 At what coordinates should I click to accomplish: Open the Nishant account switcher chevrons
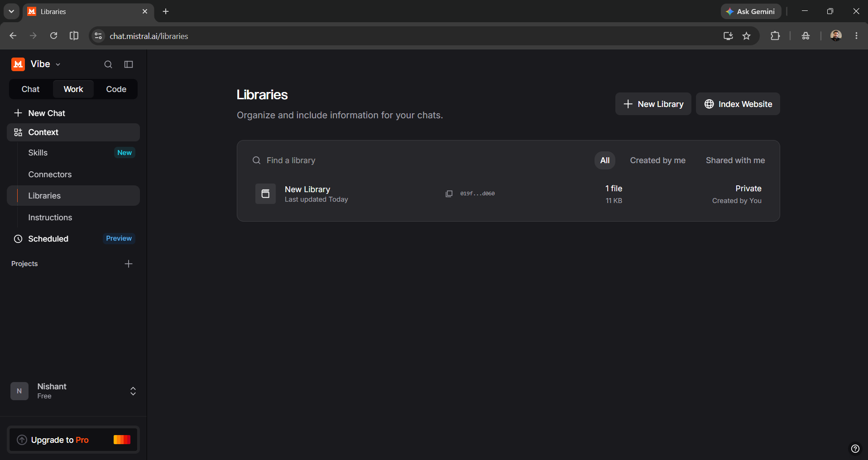[133, 391]
